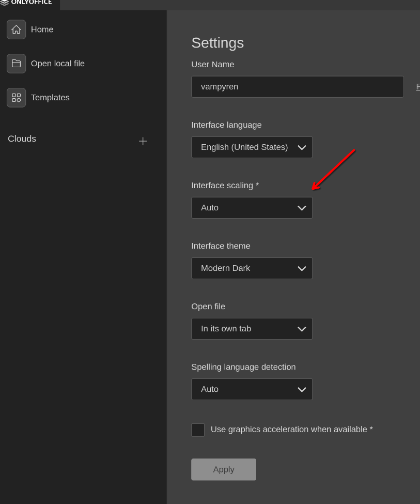
Task: Choose the 'Open local file' text label
Action: (x=58, y=64)
